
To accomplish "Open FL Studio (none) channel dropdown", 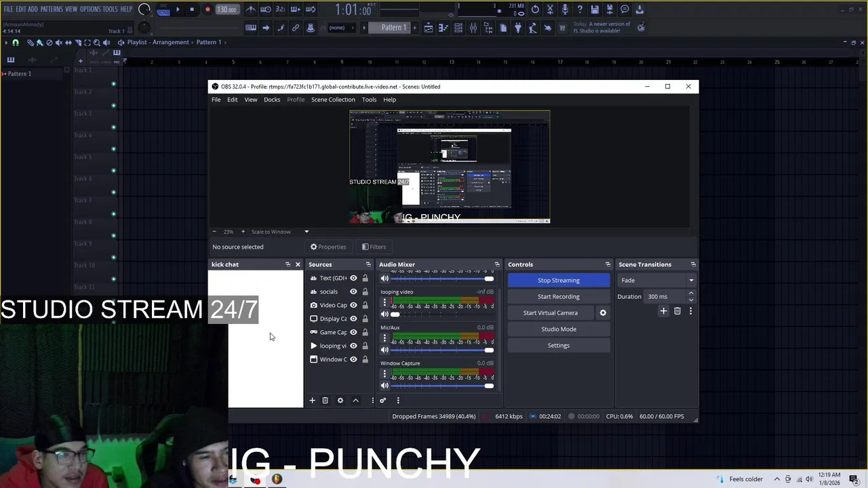I will 340,28.
